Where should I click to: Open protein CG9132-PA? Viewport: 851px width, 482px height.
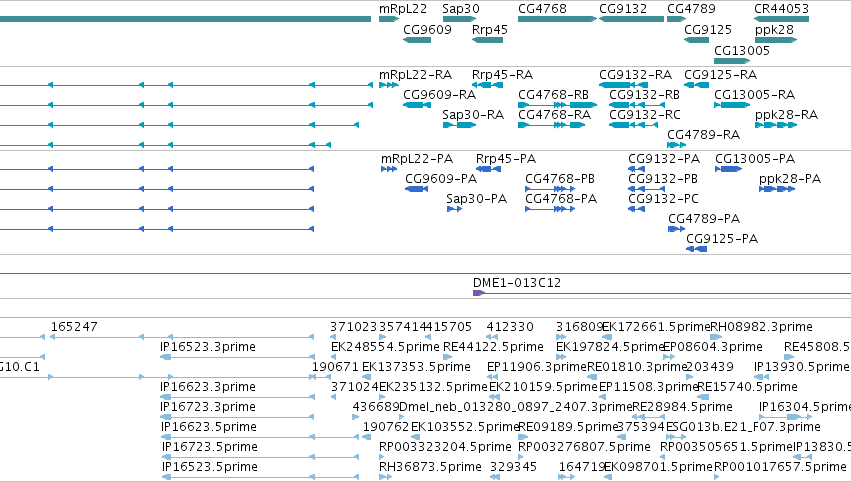(664, 159)
